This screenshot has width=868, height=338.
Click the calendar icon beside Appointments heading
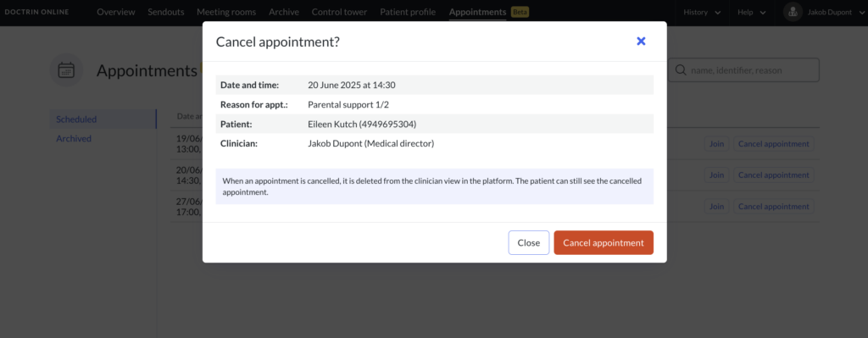(66, 70)
